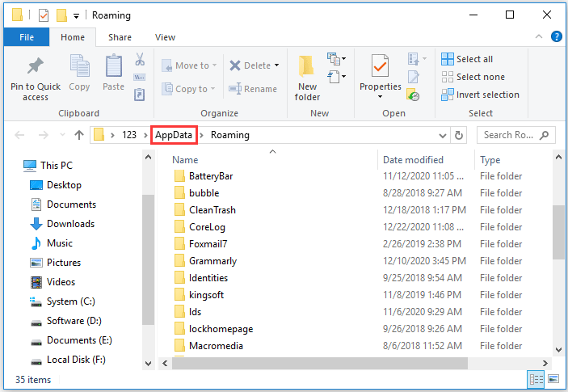Open the Easy access dropdown icon
This screenshot has height=392, width=568.
click(337, 77)
